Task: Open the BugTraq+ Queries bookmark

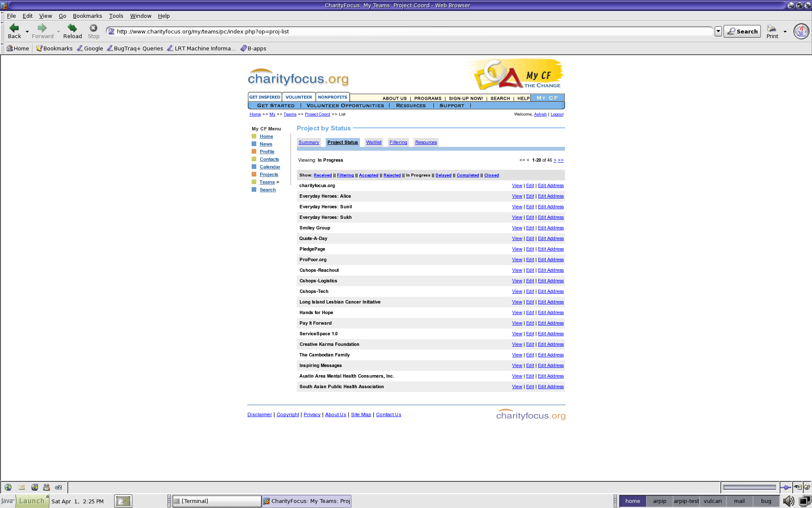Action: 135,48
